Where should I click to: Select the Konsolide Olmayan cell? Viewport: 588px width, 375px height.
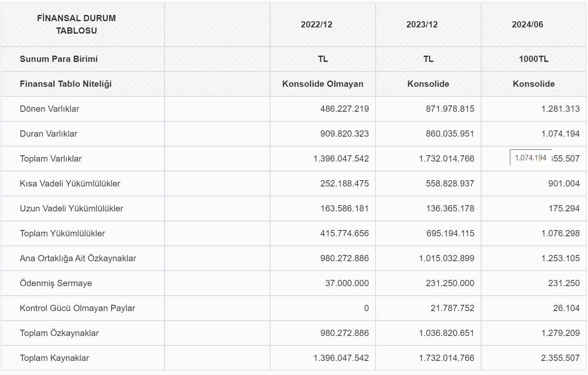(x=323, y=84)
